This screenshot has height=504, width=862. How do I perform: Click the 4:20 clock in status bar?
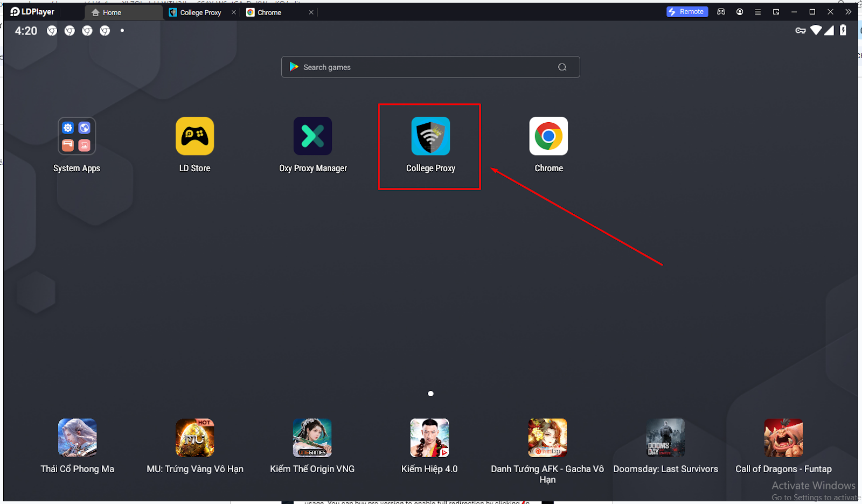(26, 31)
